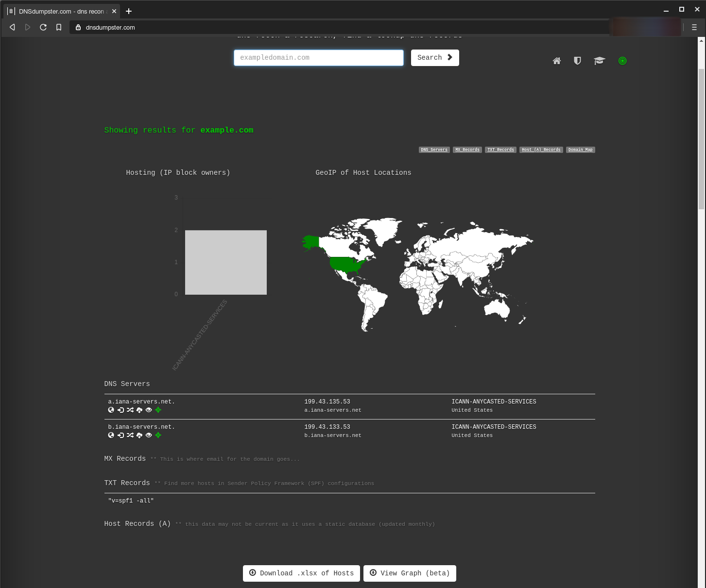Open View Graph (beta)
This screenshot has width=706, height=588.
(x=410, y=573)
